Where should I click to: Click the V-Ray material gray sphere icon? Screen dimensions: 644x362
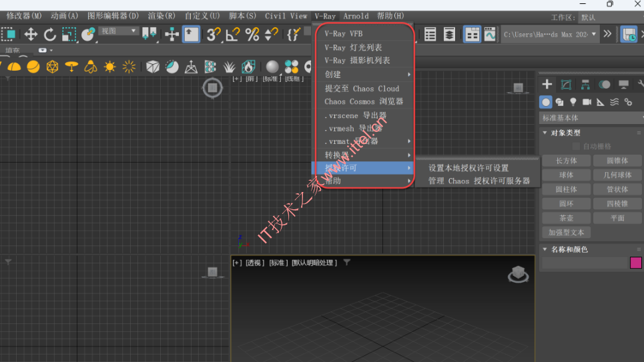click(272, 67)
